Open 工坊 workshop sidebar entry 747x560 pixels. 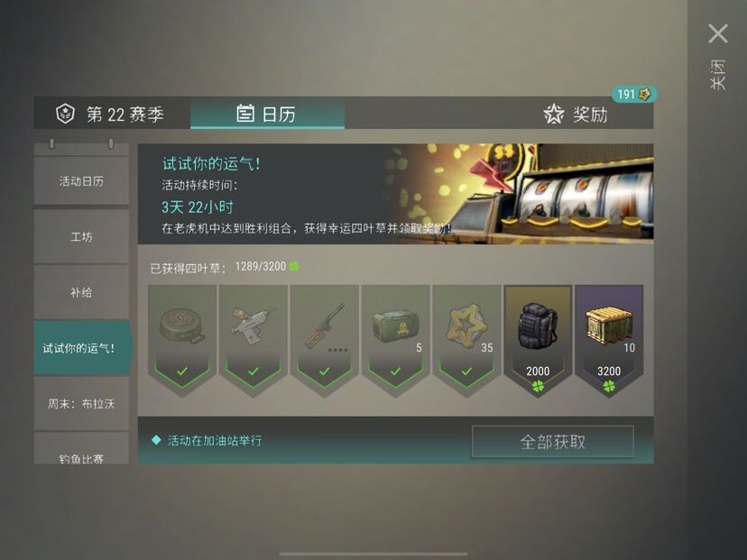[81, 236]
